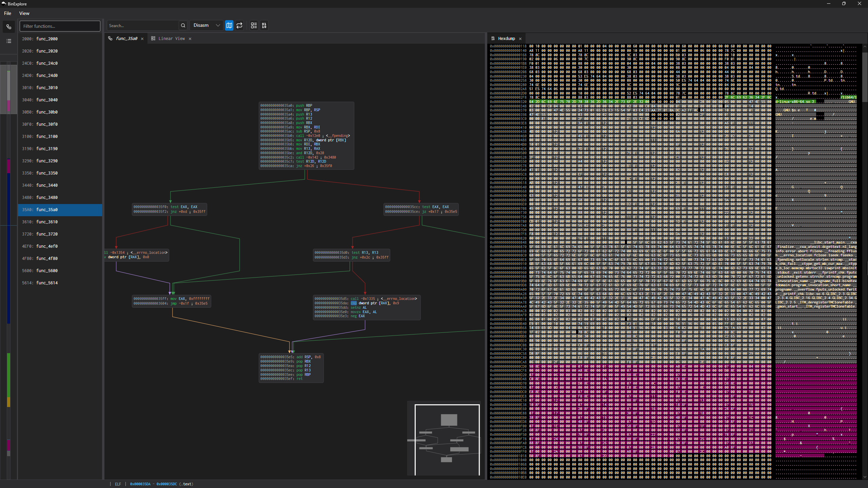The width and height of the screenshot is (868, 488).
Task: Click the highlighted cmp instruction at 35da
Action: 354,303
